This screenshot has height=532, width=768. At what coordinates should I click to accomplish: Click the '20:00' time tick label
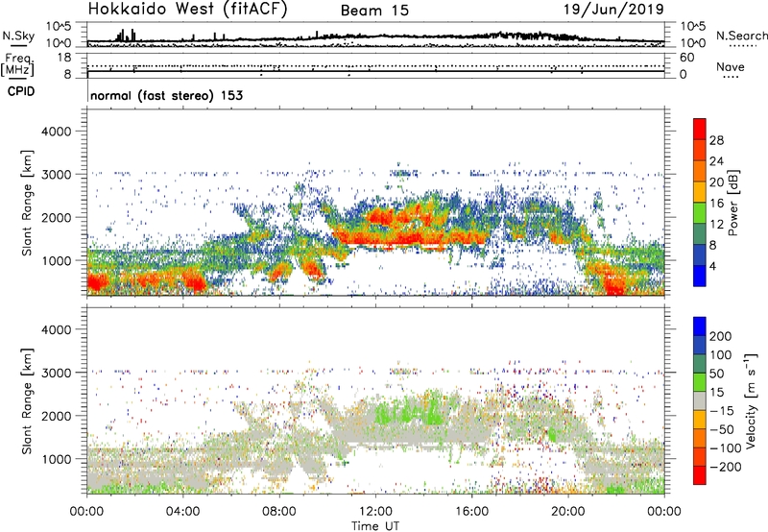567,512
